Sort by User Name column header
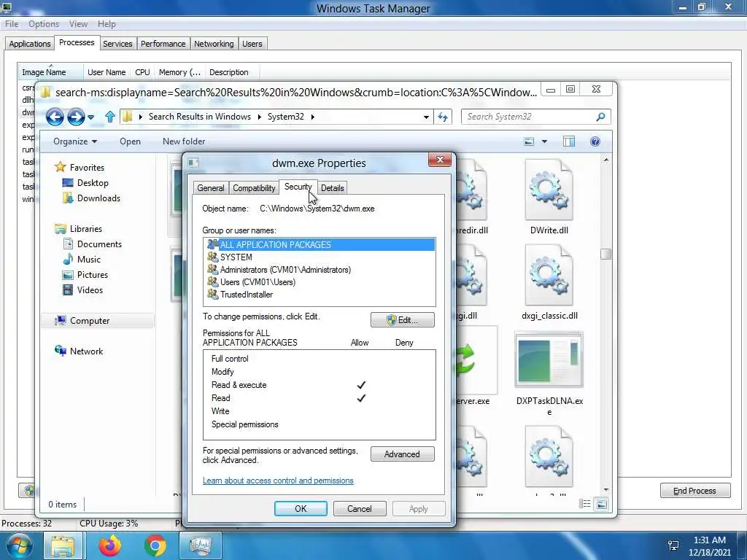 pos(107,72)
